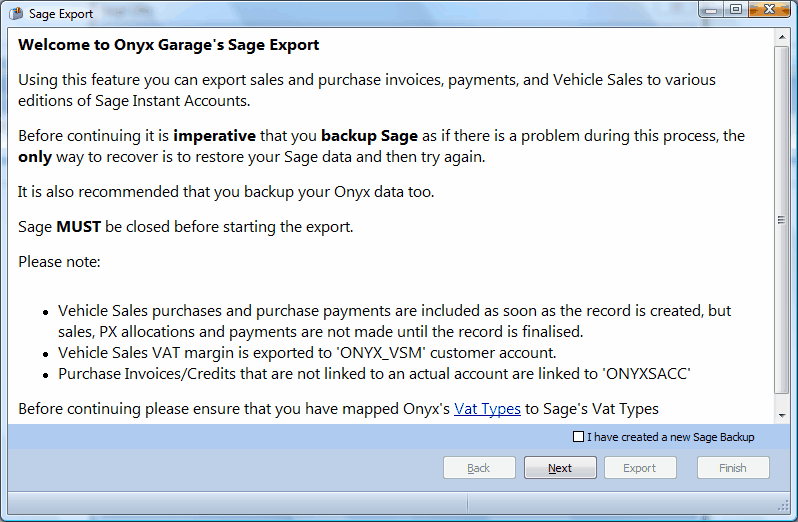Screen dimensions: 798x522
Task: Click the window resize grip in status bar
Action: (x=783, y=505)
